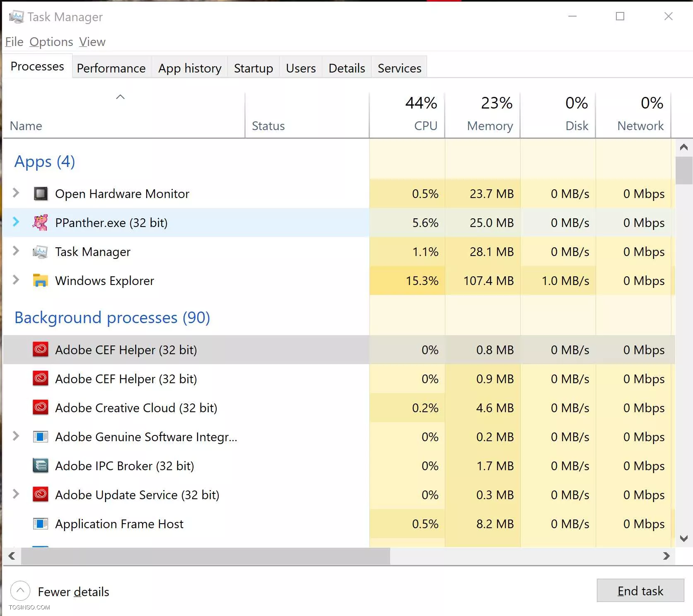Maximize the Task Manager window
This screenshot has width=693, height=616.
[x=620, y=16]
